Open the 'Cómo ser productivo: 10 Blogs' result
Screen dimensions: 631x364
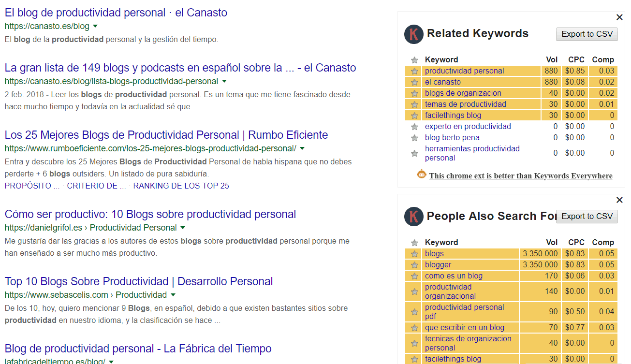click(x=150, y=214)
